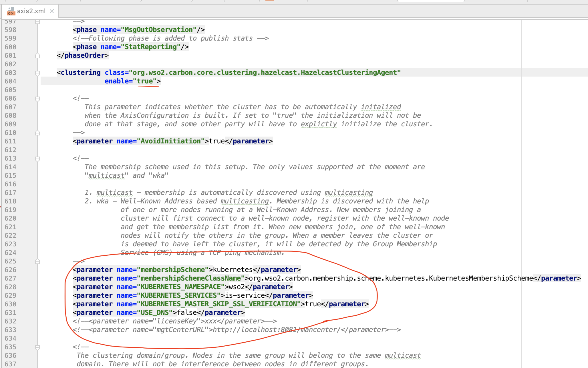Click fold end marker at phaseOrder closing tag

(x=37, y=56)
